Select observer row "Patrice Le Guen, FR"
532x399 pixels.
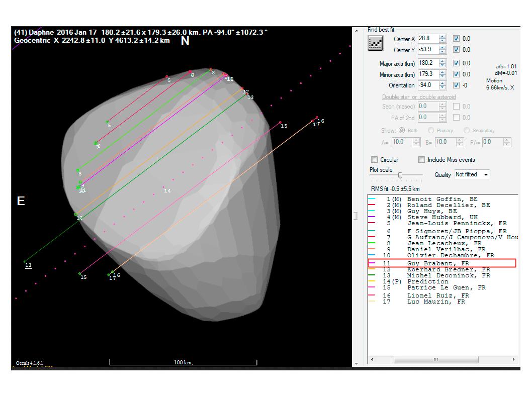(442, 288)
